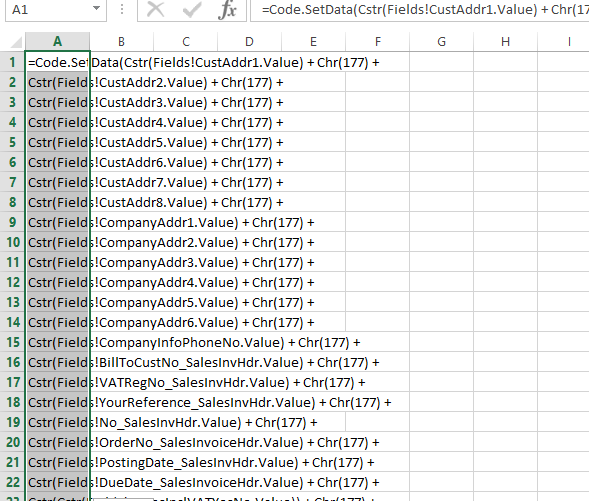Select column E header

[x=313, y=41]
